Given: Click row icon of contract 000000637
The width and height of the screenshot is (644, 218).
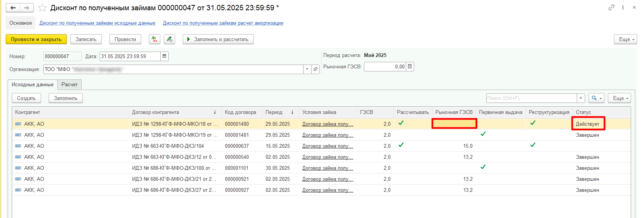Looking at the screenshot, I should point(18,146).
